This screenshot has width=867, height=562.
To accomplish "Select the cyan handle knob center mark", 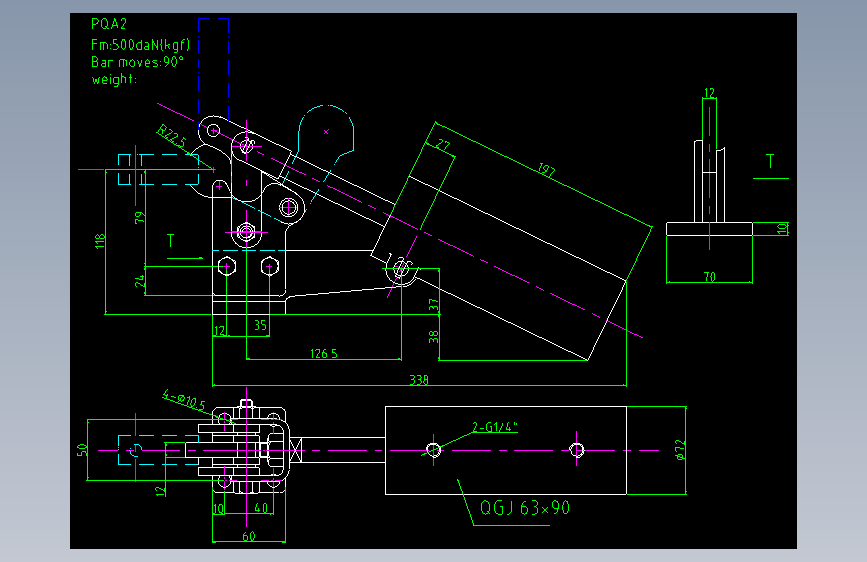I will [326, 132].
